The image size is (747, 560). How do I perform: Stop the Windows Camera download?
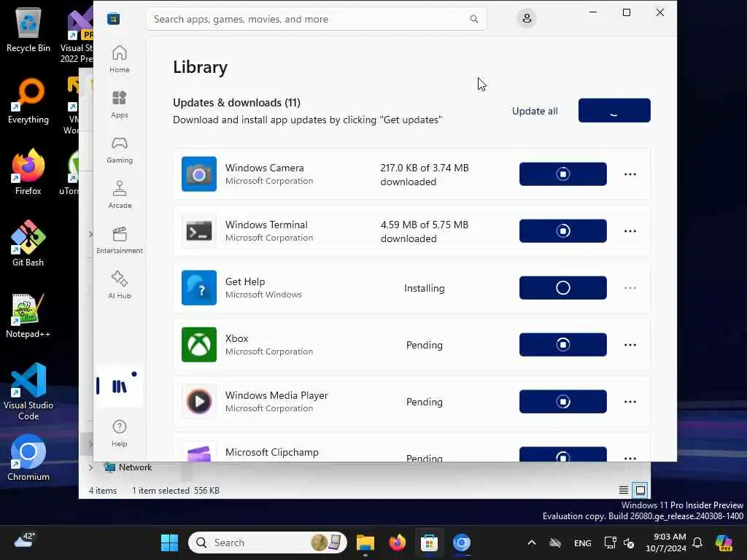tap(562, 174)
